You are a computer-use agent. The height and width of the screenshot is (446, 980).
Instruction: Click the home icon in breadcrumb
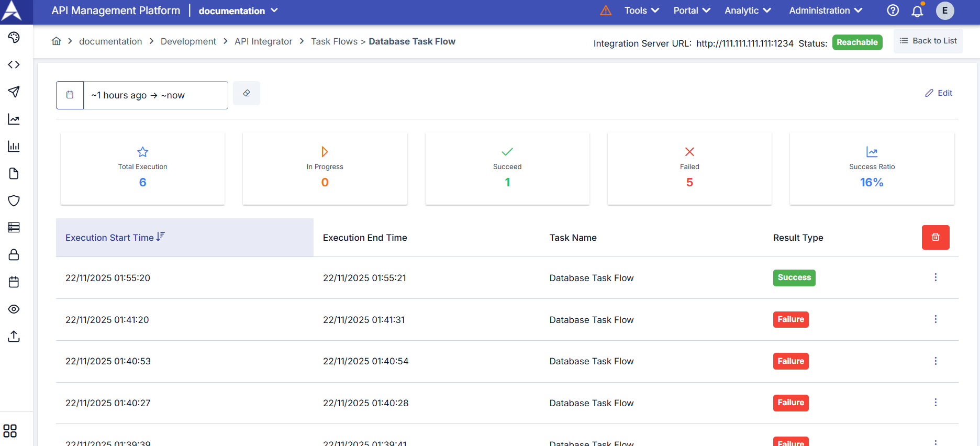[x=57, y=41]
